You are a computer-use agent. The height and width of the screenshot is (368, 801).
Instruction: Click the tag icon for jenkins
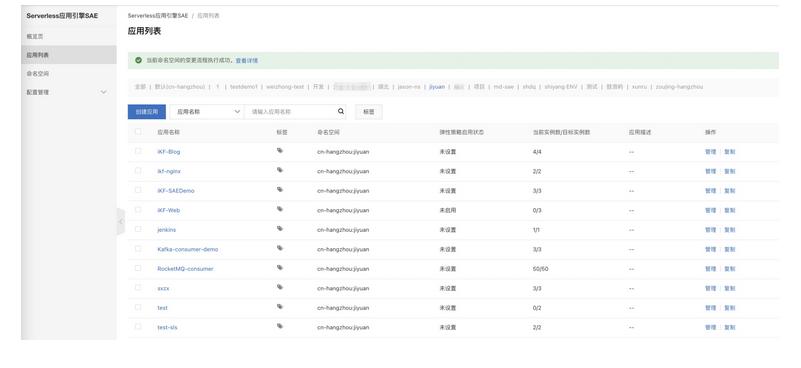280,228
